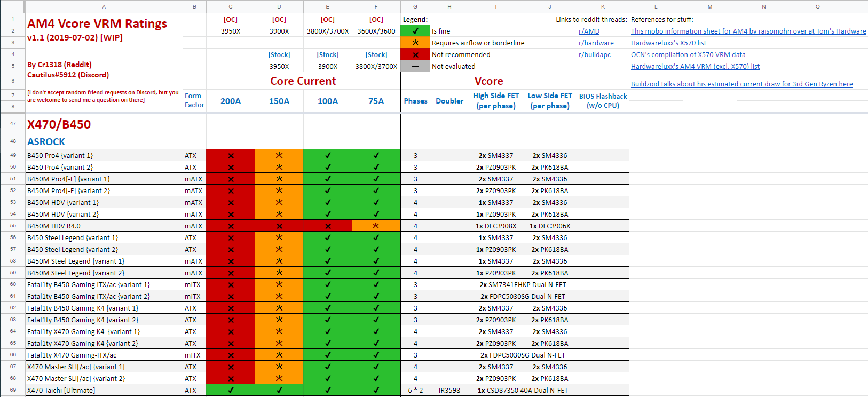
Task: Select 1x CSD87350 40A Dual N-FET cell
Action: (523, 390)
